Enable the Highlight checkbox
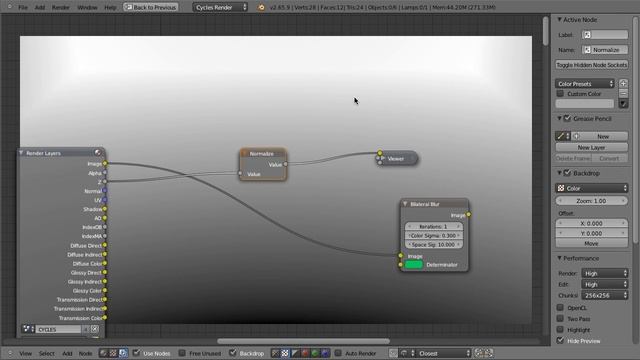This screenshot has width=640, height=360. [560, 329]
